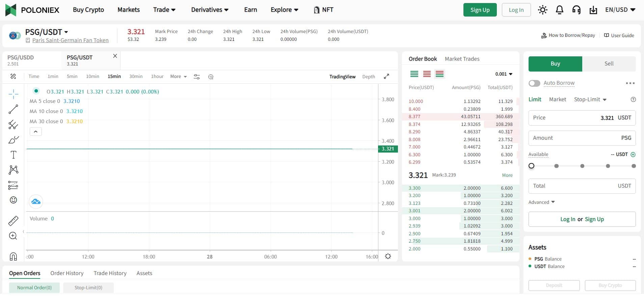The image size is (644, 296).
Task: Toggle candle visibility dot on chart
Action: (36, 91)
